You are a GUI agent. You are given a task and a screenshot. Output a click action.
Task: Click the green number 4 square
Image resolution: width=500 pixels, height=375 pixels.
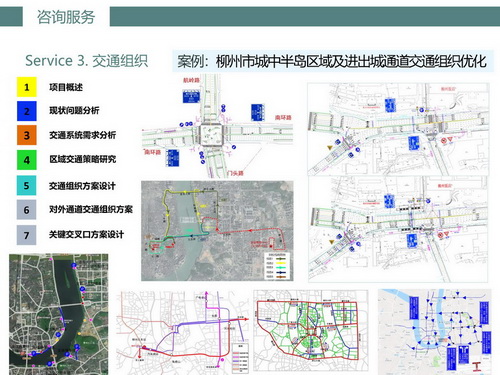tap(27, 160)
